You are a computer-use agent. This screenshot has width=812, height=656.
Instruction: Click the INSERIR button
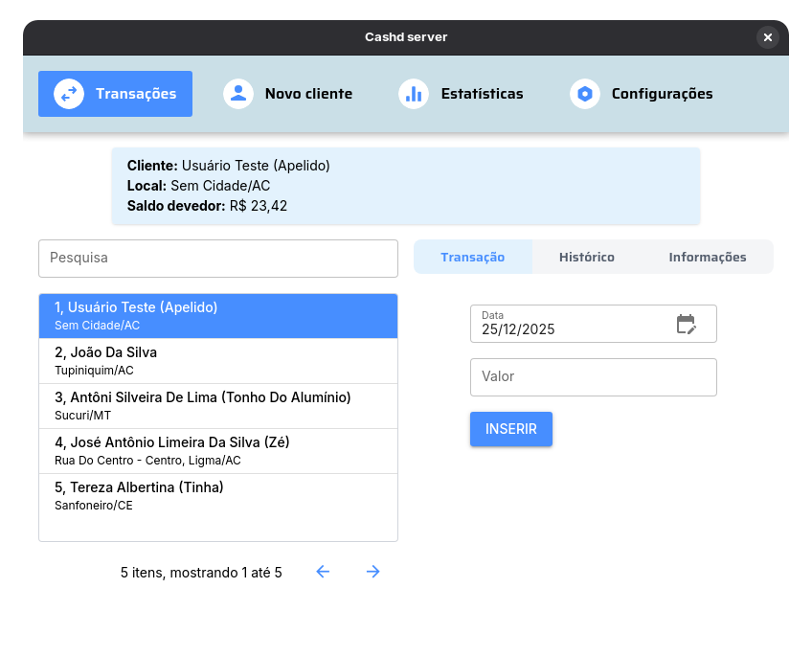[511, 429]
